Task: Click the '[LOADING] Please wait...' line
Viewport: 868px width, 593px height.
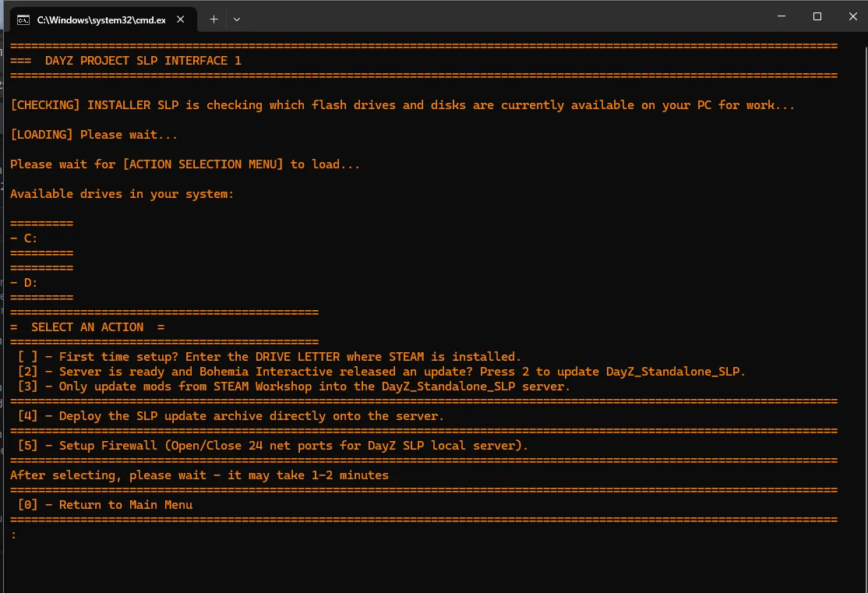Action: (94, 135)
